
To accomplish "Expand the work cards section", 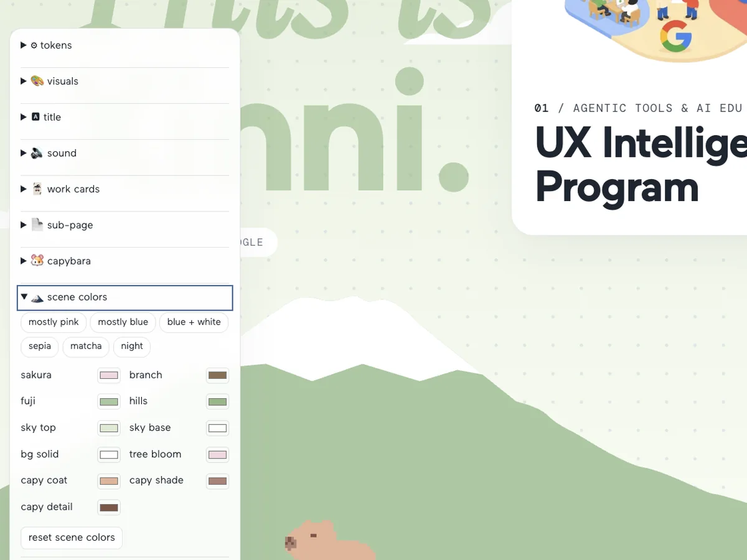I will 125,189.
